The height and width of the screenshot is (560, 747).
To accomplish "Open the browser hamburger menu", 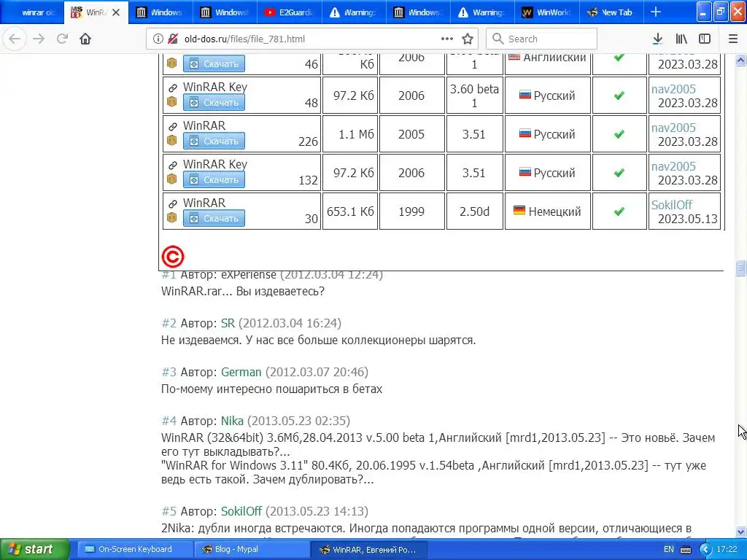I will click(x=733, y=39).
